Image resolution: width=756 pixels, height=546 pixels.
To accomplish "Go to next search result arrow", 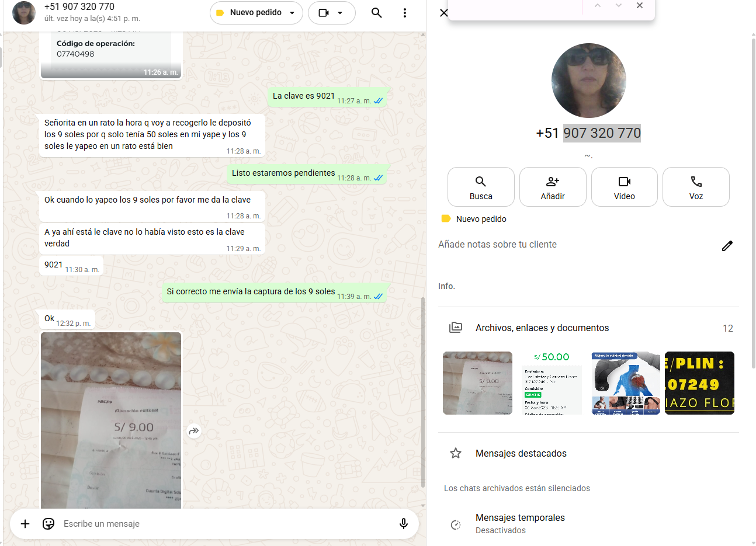I will tap(619, 6).
